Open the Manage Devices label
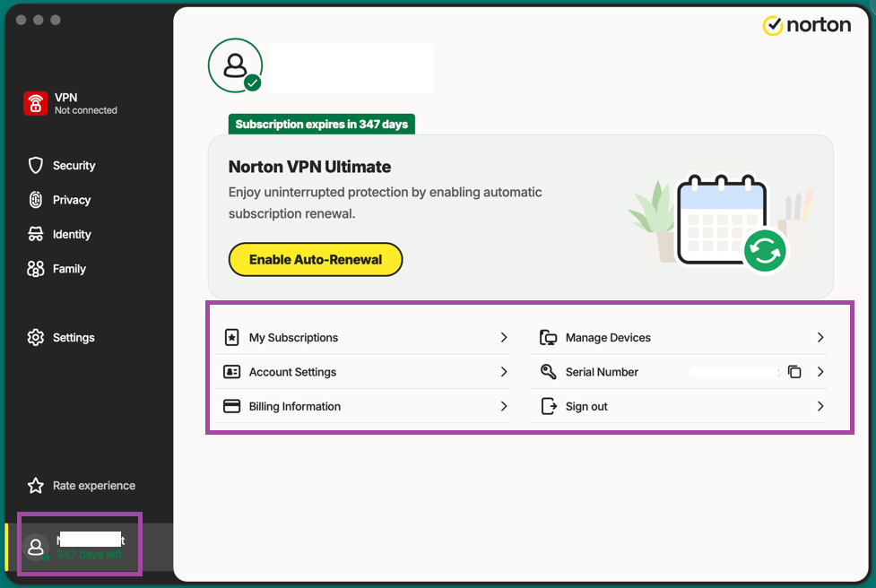 608,338
